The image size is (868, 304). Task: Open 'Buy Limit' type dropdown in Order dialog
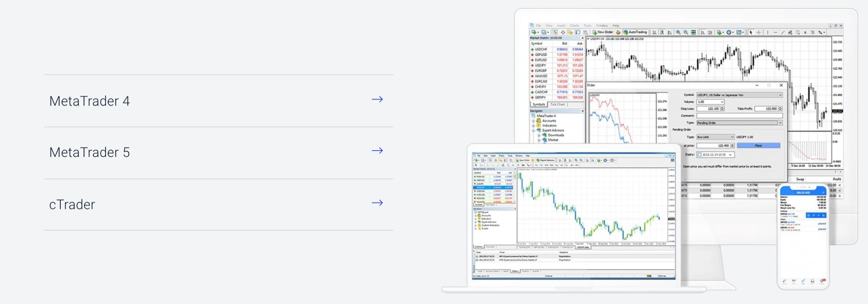(x=716, y=137)
